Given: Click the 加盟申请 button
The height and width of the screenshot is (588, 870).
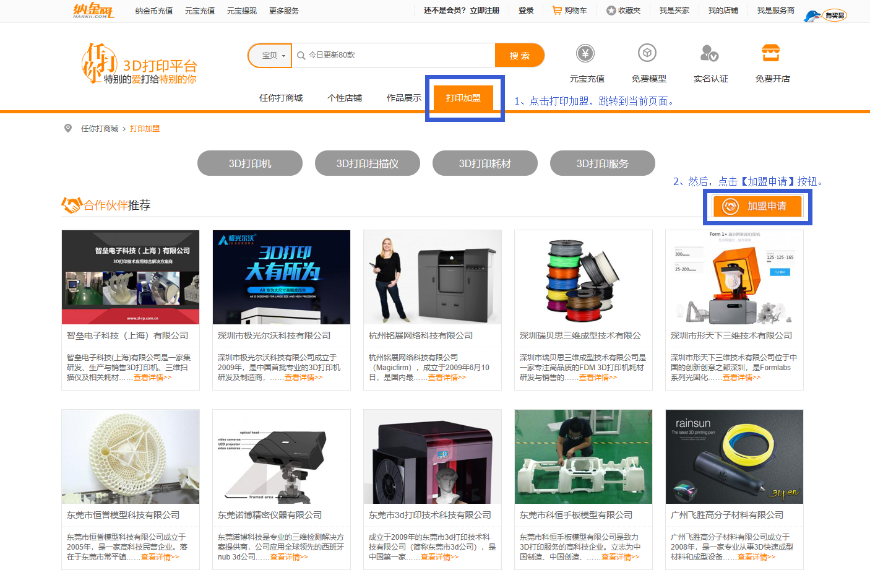Looking at the screenshot, I should point(757,206).
